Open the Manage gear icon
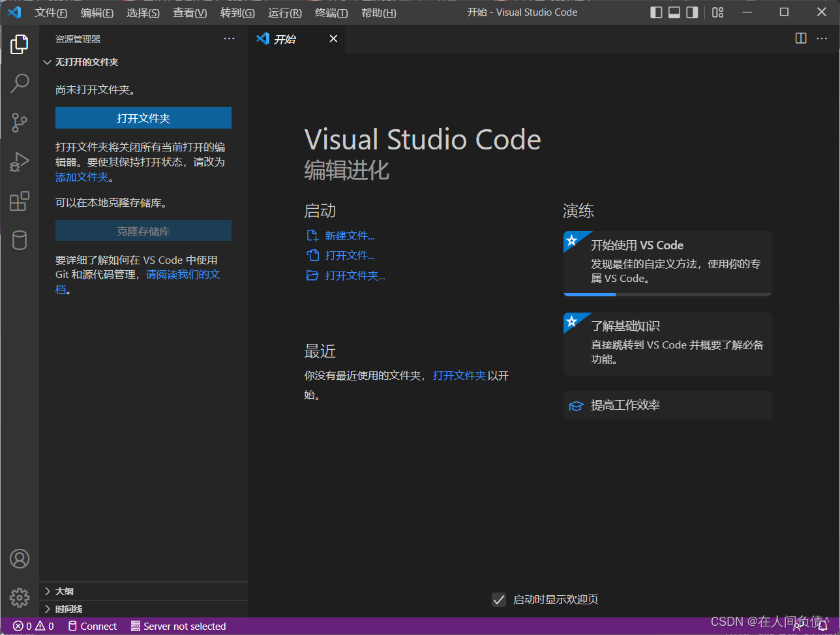This screenshot has width=840, height=635. (20, 597)
